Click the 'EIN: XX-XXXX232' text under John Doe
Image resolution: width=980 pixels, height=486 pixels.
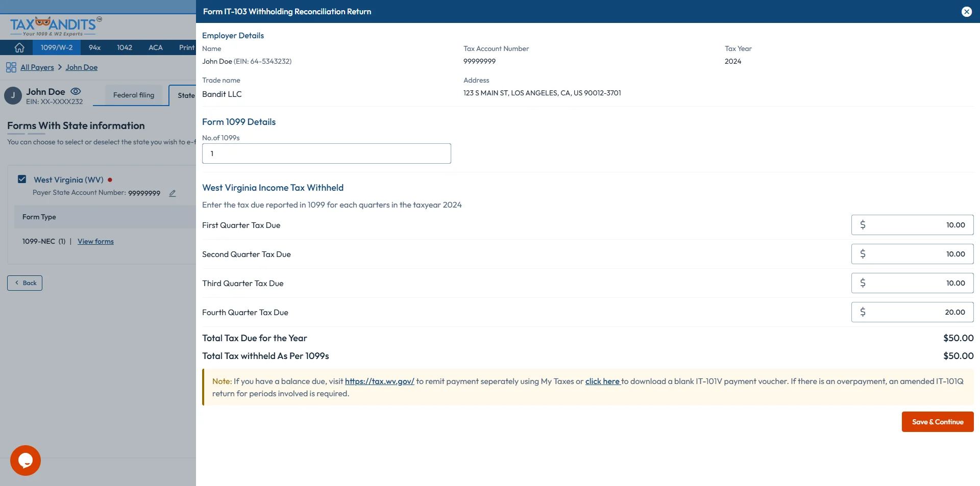(55, 101)
